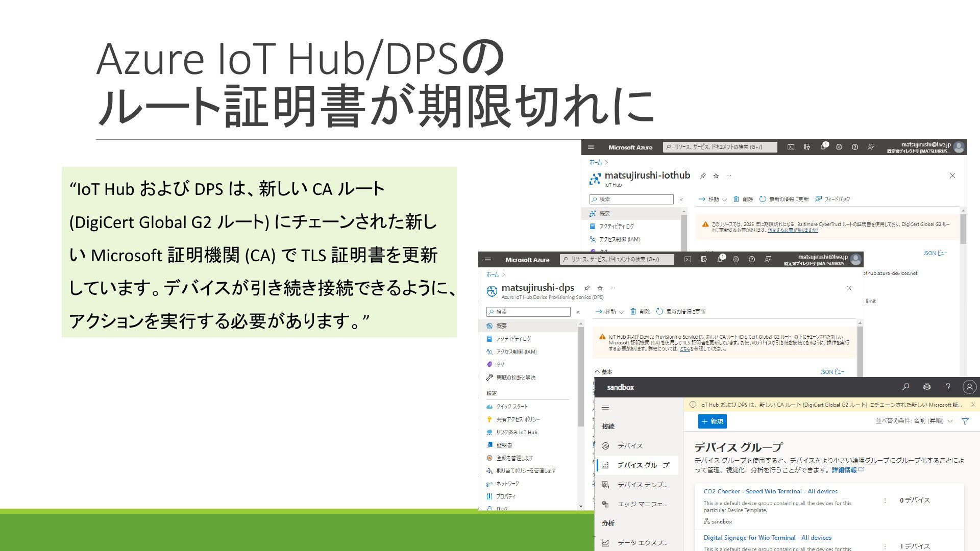Collapse dps side menu with chevron
This screenshot has height=551, width=980.
point(578,312)
